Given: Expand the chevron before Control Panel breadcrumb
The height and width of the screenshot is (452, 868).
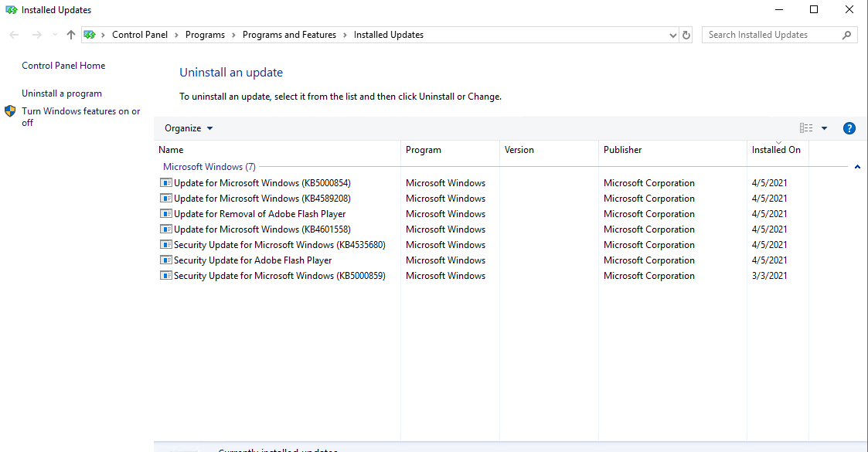Looking at the screenshot, I should pyautogui.click(x=103, y=35).
